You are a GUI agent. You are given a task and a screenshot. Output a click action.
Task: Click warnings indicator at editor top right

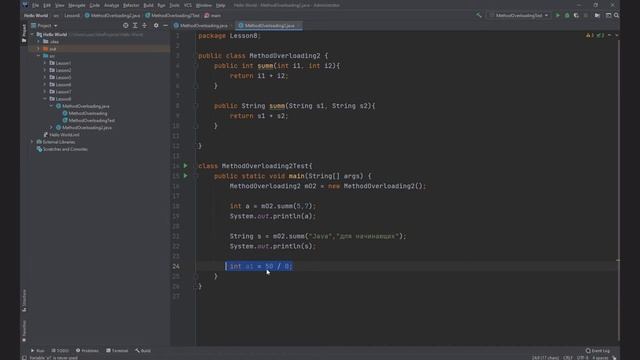595,36
